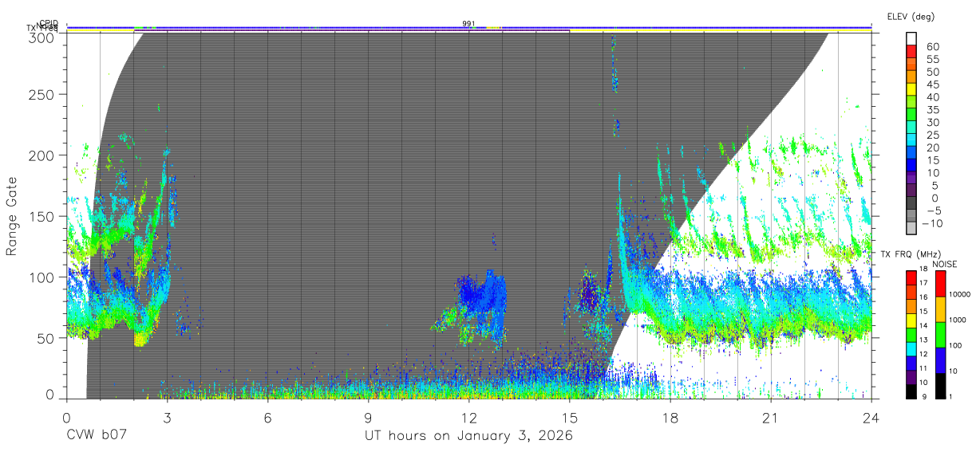Image resolution: width=980 pixels, height=452 pixels.
Task: Click the green swatch in the NOISE colorbar
Action: [940, 335]
